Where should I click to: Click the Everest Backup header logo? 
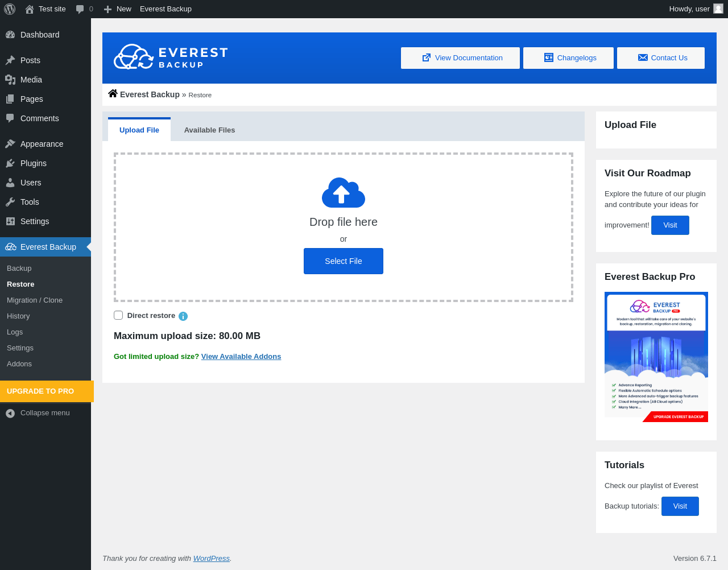(171, 57)
